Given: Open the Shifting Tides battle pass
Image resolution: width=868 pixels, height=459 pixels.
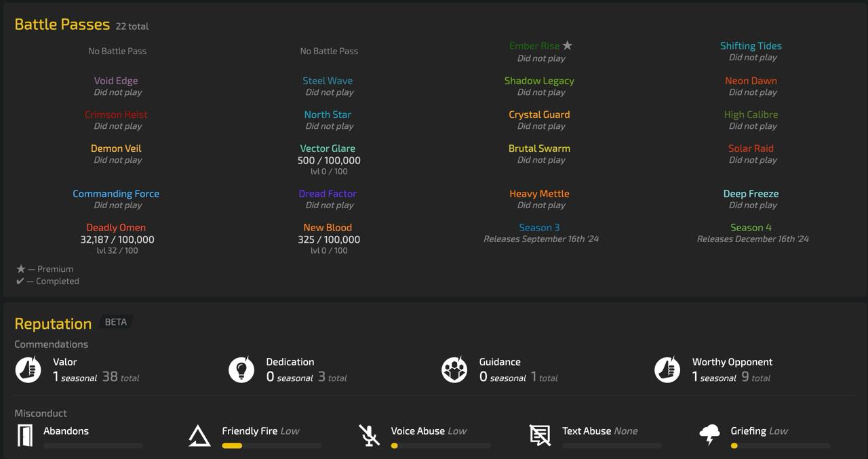Looking at the screenshot, I should [x=751, y=46].
